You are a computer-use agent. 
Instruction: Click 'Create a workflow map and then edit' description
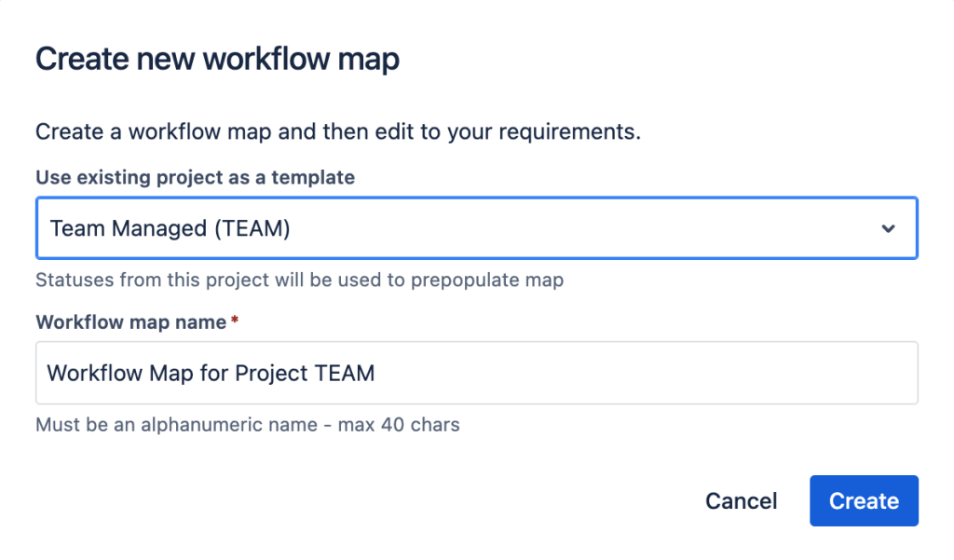click(x=337, y=131)
